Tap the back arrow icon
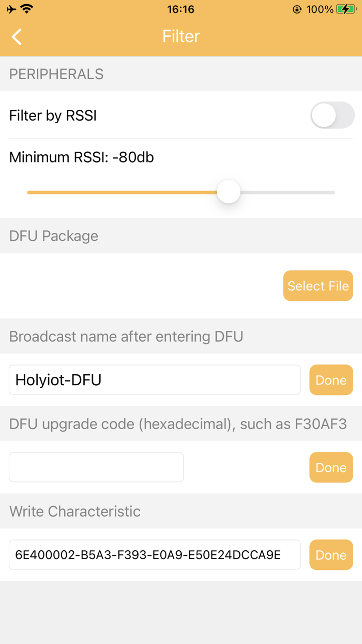The height and width of the screenshot is (644, 362). coord(17,37)
